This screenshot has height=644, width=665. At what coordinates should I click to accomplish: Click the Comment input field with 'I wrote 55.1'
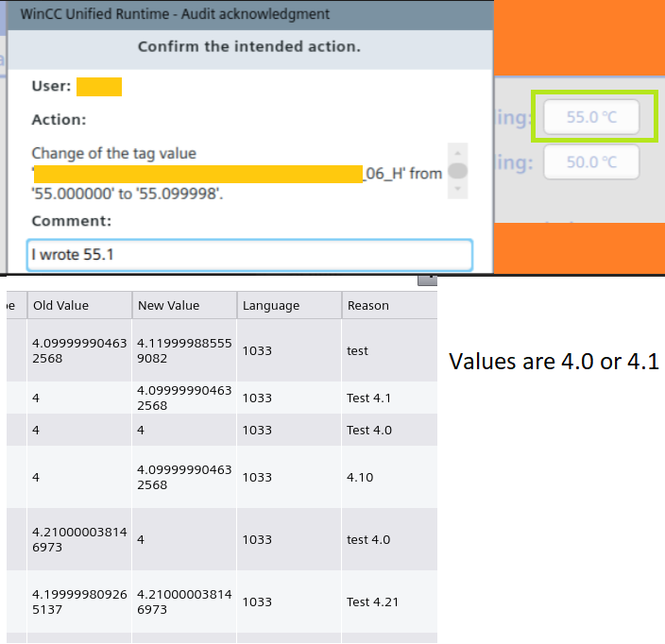pyautogui.click(x=249, y=255)
